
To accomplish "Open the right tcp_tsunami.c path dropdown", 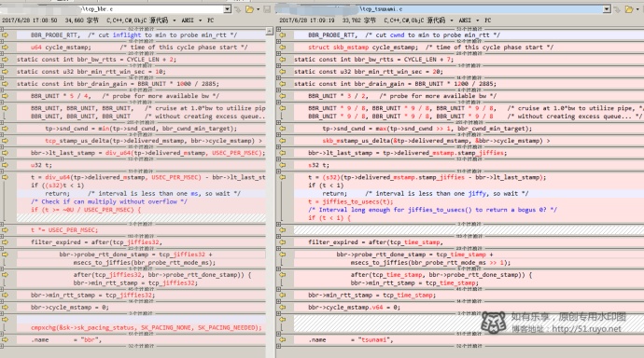I will point(607,9).
